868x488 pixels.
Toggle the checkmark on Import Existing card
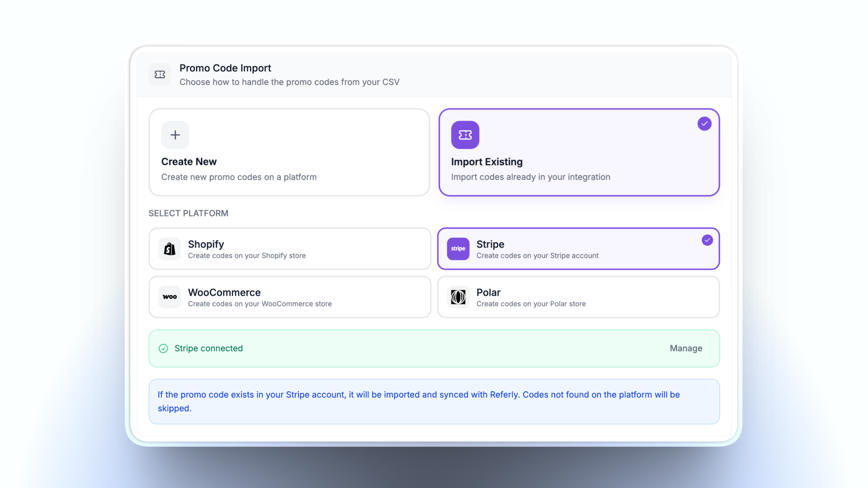click(704, 123)
